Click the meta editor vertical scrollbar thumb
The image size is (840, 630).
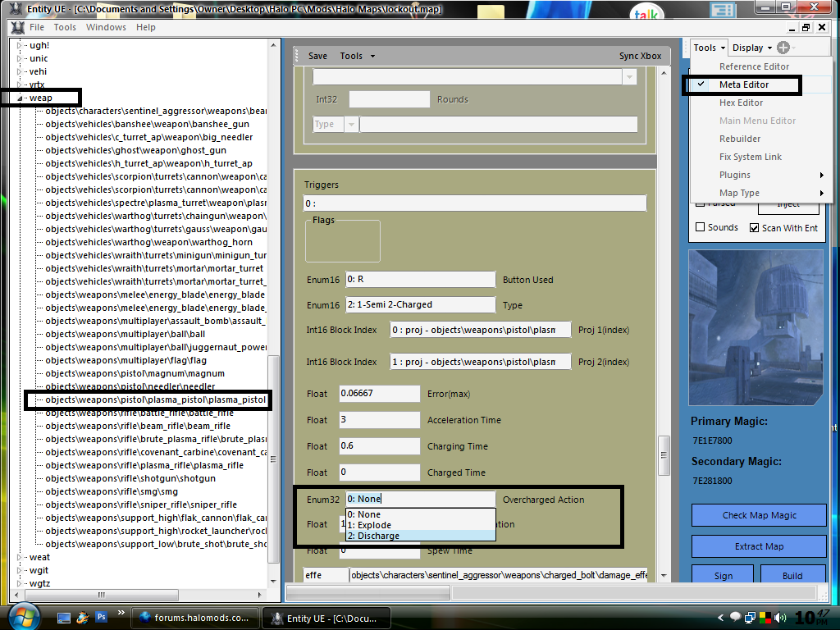[x=664, y=455]
